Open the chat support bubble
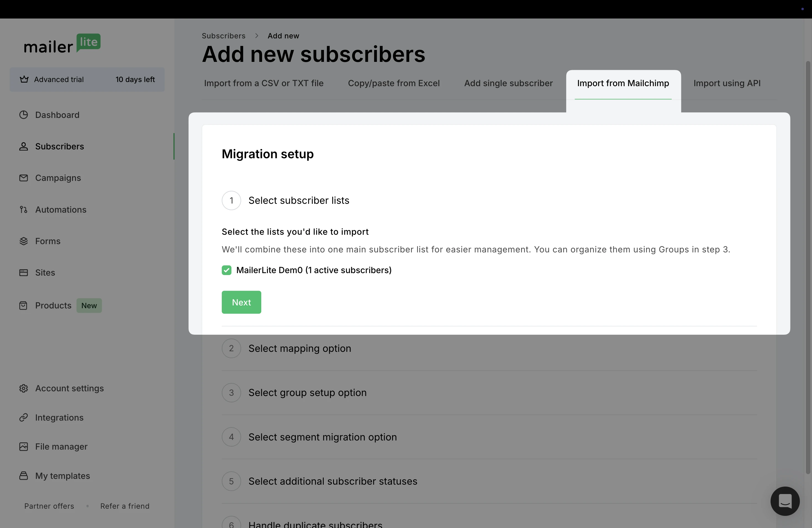812x528 pixels. tap(785, 501)
